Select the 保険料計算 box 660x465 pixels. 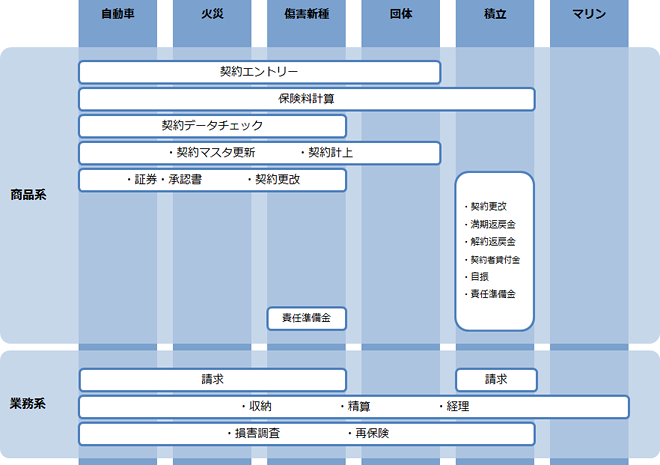307,99
